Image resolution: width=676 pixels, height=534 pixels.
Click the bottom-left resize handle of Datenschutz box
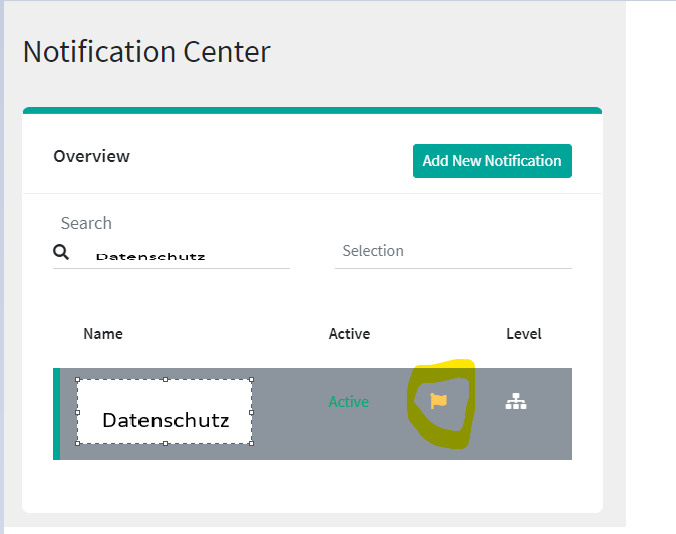click(77, 443)
